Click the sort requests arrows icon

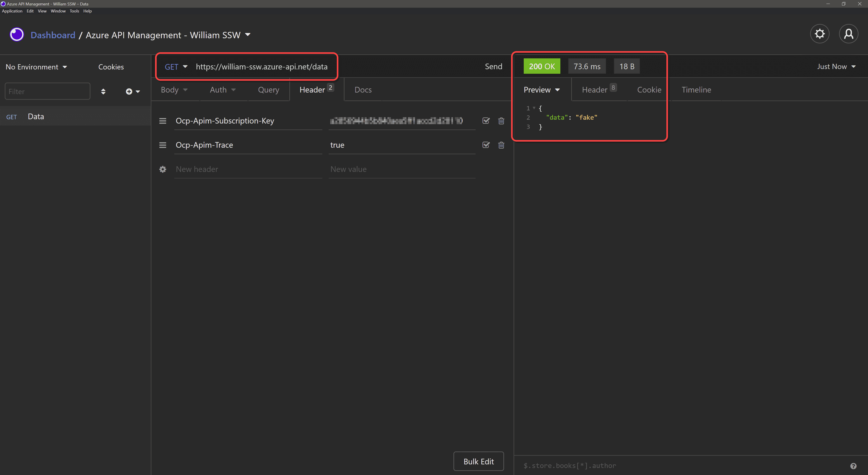pos(103,92)
